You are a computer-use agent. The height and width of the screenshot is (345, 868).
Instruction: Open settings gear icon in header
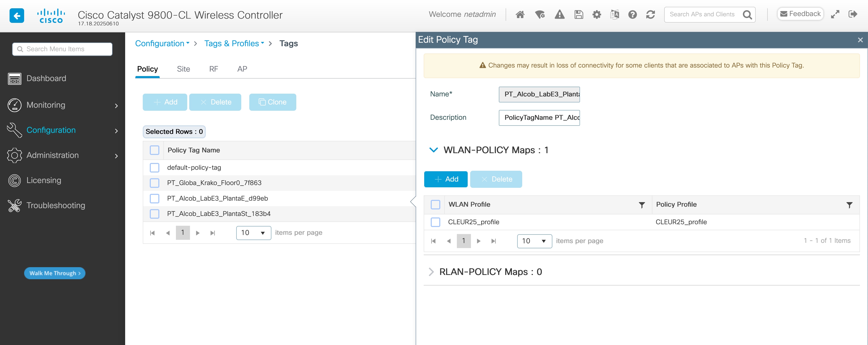point(596,15)
